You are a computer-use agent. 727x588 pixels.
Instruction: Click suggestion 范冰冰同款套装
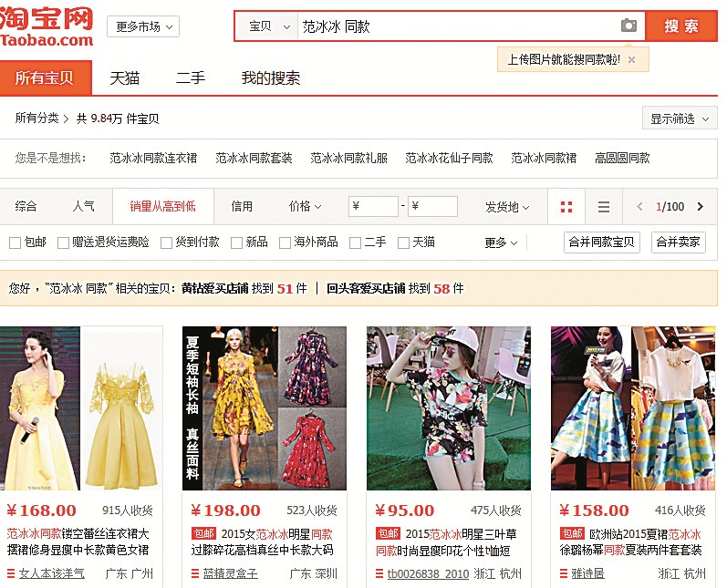254,158
